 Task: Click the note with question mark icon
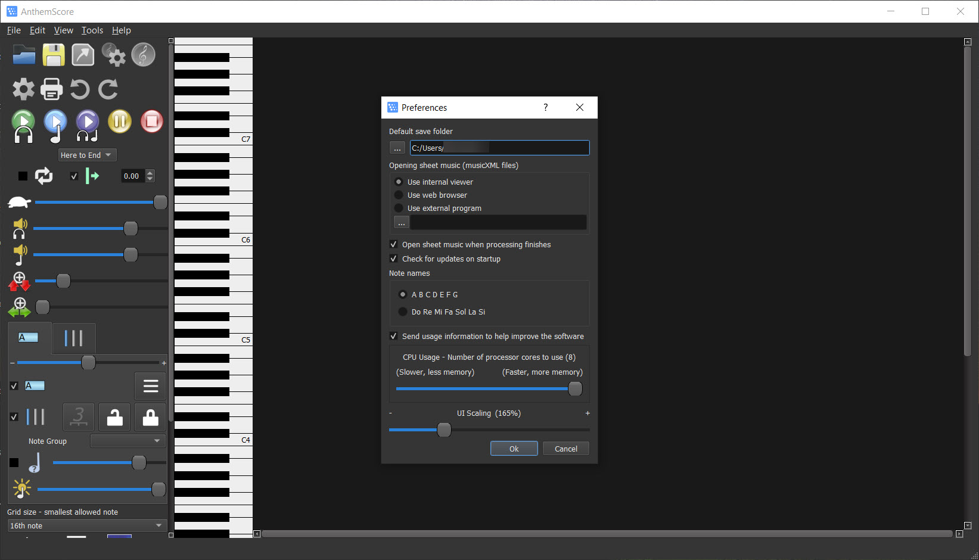[35, 463]
